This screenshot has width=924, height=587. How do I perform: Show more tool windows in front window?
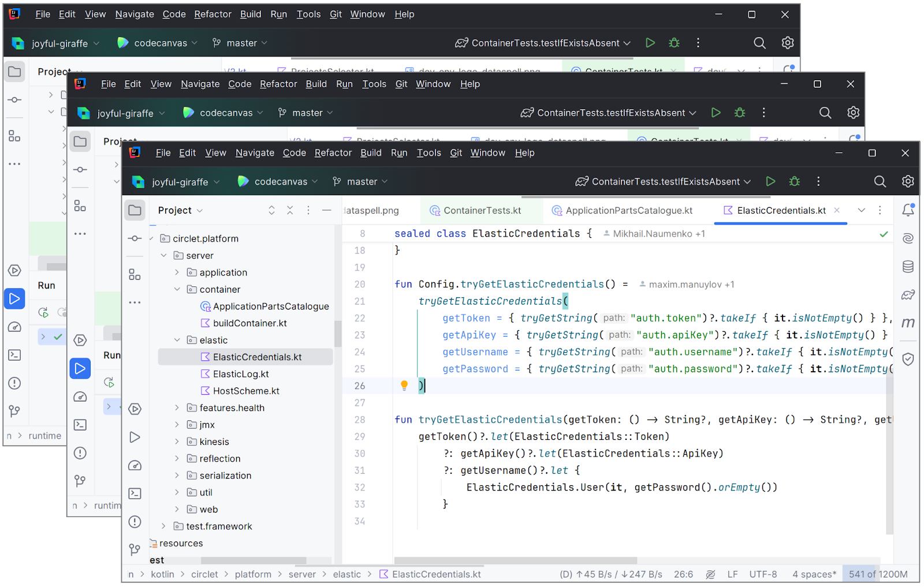pyautogui.click(x=135, y=302)
